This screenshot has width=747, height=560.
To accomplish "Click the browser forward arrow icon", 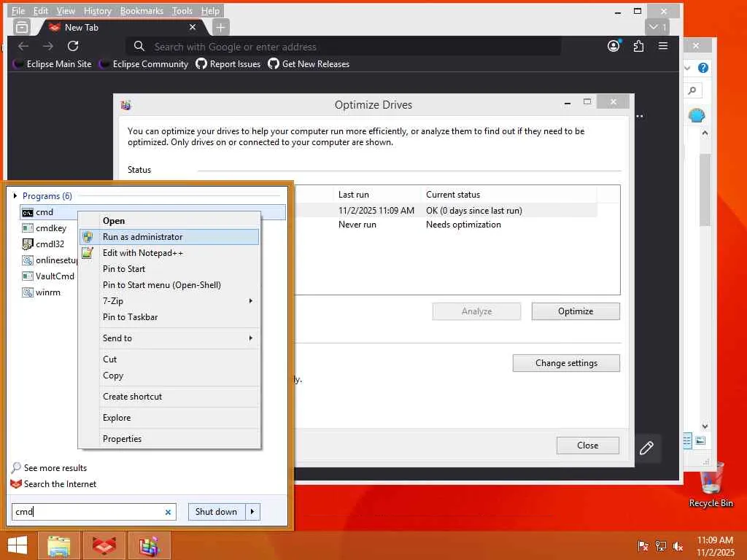I will [x=48, y=46].
